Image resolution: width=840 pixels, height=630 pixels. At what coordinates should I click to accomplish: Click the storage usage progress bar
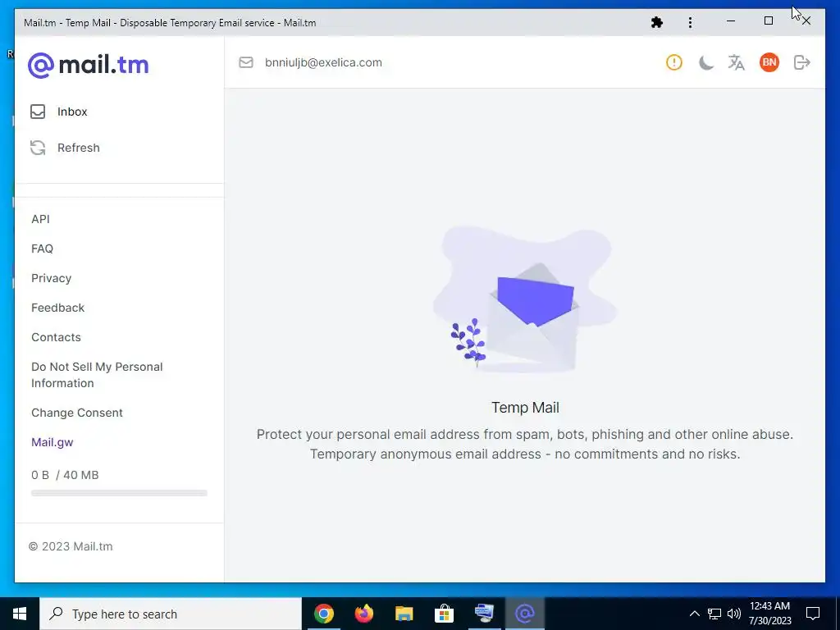click(119, 493)
